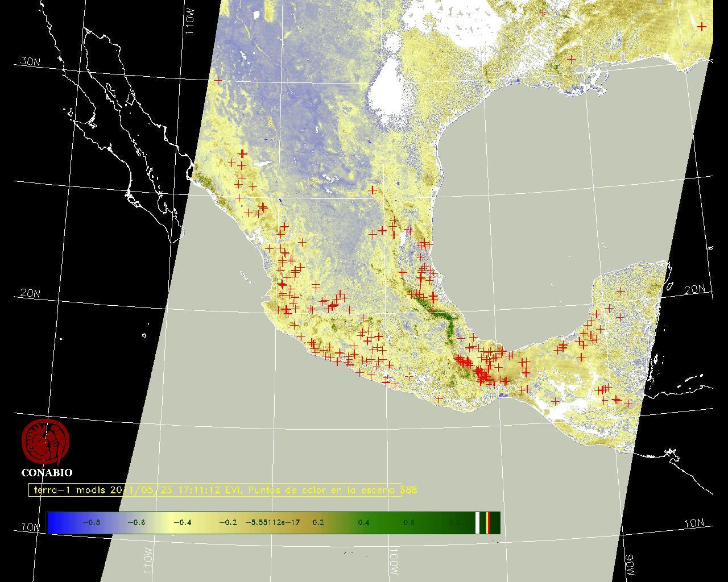Click the white stripe at the color bar's end
The width and height of the screenshot is (728, 582).
point(477,522)
